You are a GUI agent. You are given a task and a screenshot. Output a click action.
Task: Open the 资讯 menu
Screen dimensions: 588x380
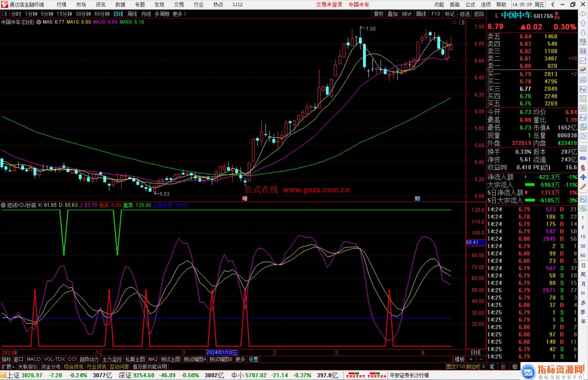tap(100, 5)
